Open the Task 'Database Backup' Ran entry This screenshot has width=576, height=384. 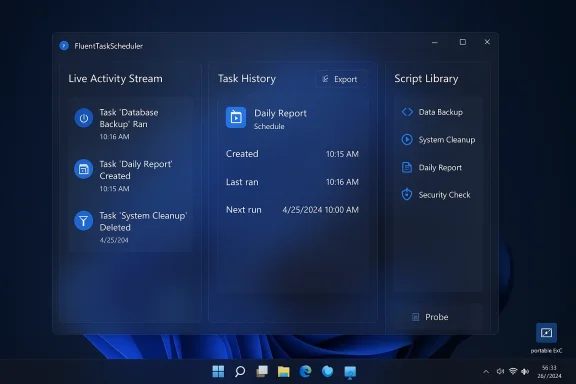click(x=131, y=124)
